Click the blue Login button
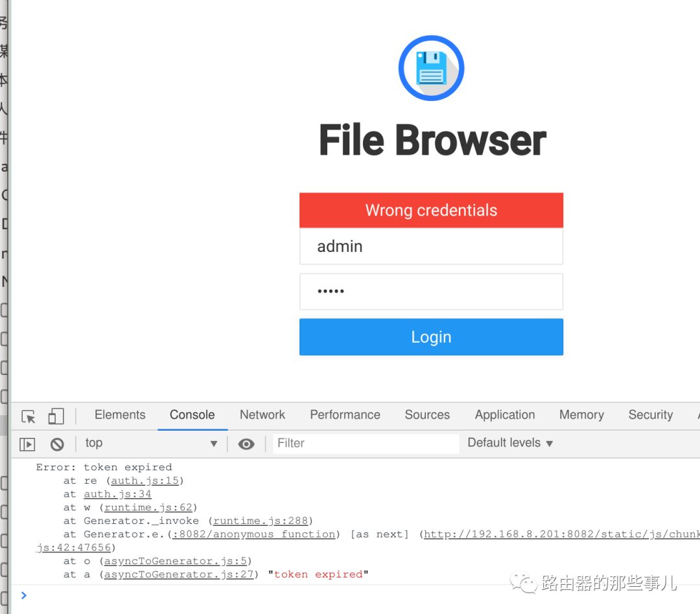The height and width of the screenshot is (614, 700). point(431,337)
